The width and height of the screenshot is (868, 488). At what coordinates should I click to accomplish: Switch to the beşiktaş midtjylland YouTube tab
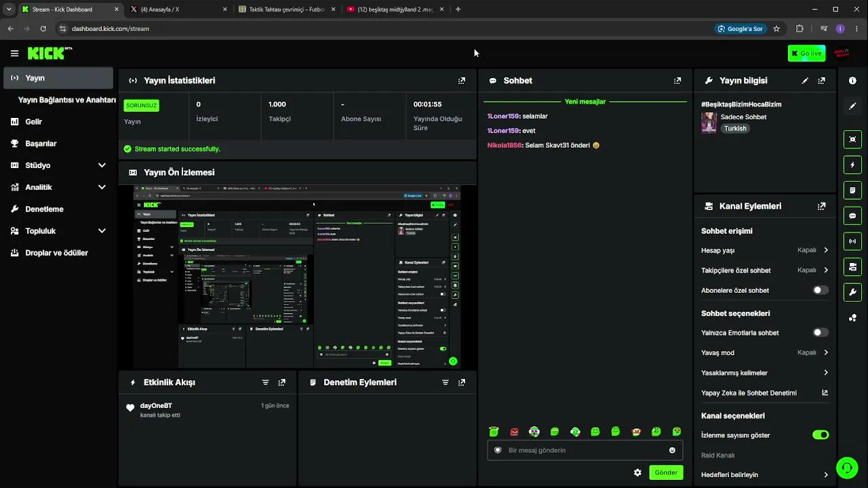tap(396, 9)
